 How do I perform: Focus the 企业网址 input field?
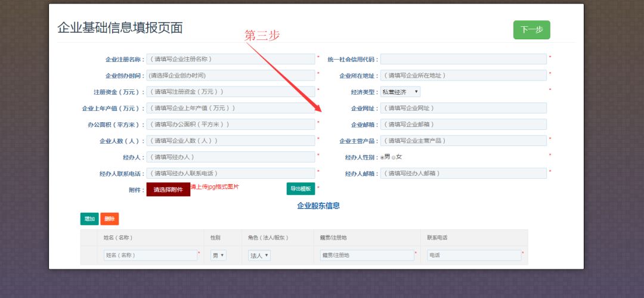coord(463,108)
